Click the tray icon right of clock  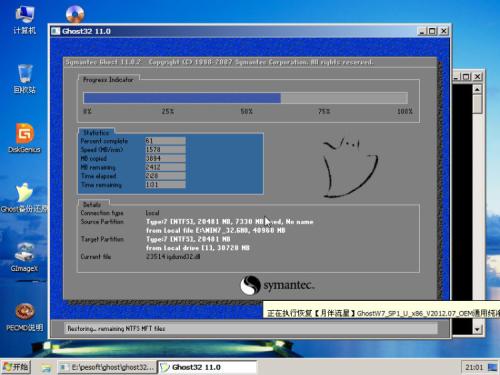pyautogui.click(x=492, y=367)
